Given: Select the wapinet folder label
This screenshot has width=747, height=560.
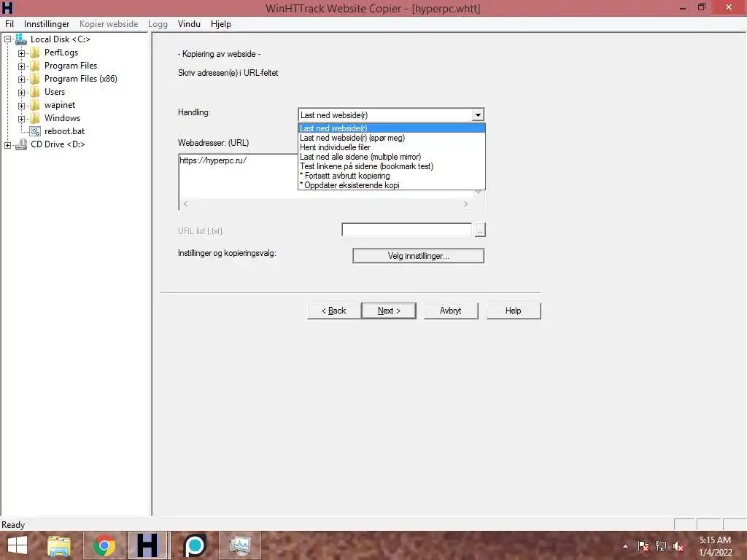Looking at the screenshot, I should tap(60, 105).
